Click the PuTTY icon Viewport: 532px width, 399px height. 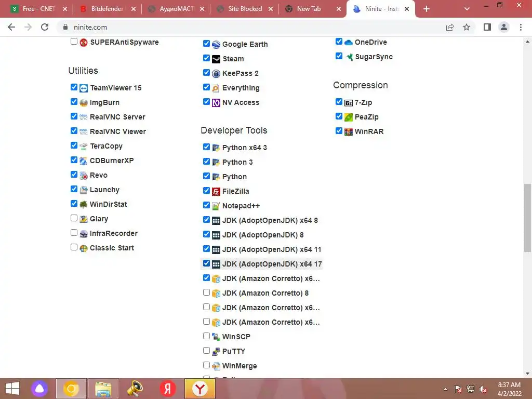[x=216, y=352]
